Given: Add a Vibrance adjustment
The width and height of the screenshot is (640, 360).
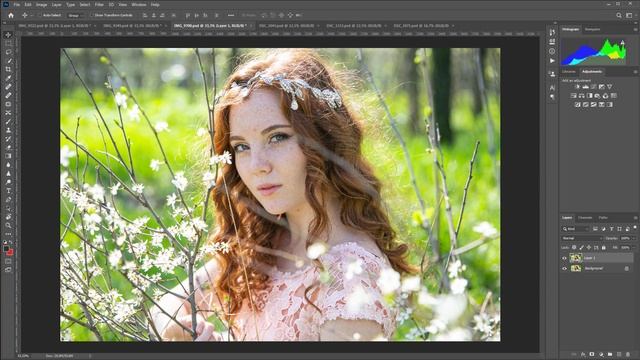Looking at the screenshot, I should (609, 87).
